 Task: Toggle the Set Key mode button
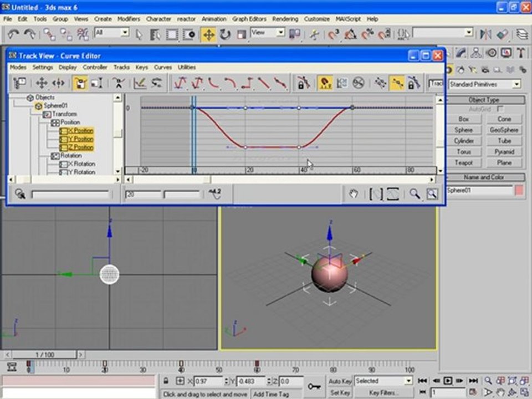coord(340,392)
